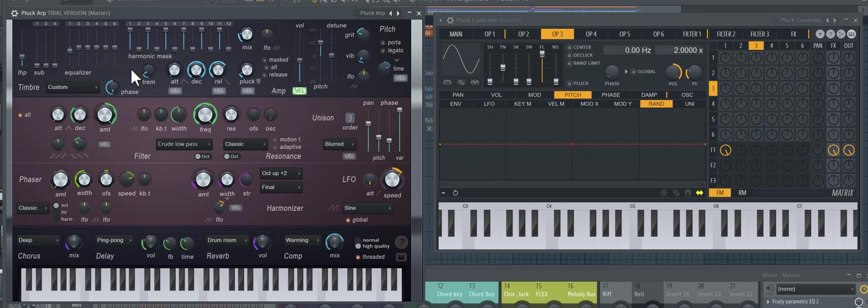Select previous preset arrow in Pluck Arp title bar
868x308 pixels.
point(391,13)
